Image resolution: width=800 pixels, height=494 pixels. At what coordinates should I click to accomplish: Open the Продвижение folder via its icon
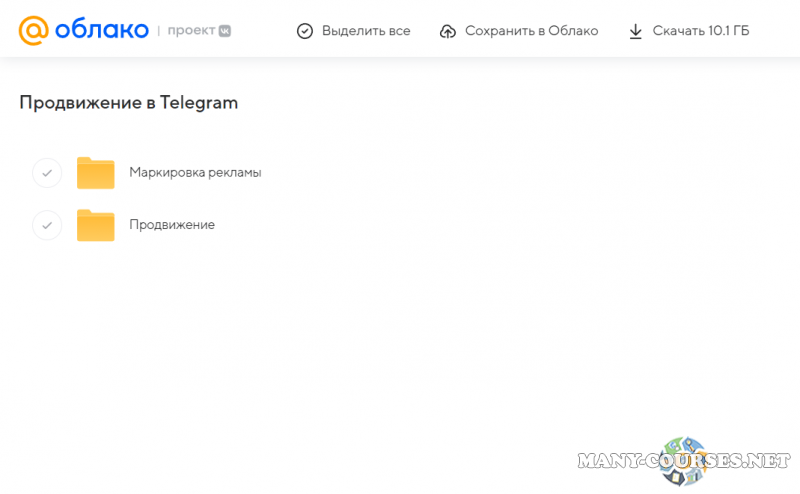[x=96, y=225]
